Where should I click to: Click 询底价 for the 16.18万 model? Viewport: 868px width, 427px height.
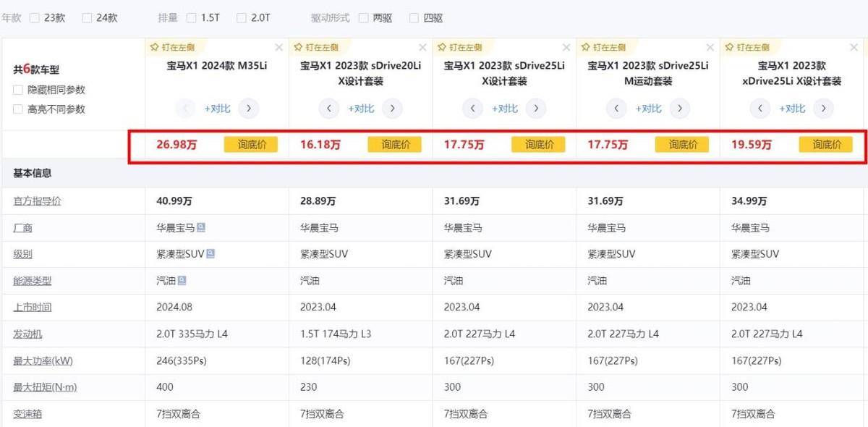pyautogui.click(x=395, y=145)
